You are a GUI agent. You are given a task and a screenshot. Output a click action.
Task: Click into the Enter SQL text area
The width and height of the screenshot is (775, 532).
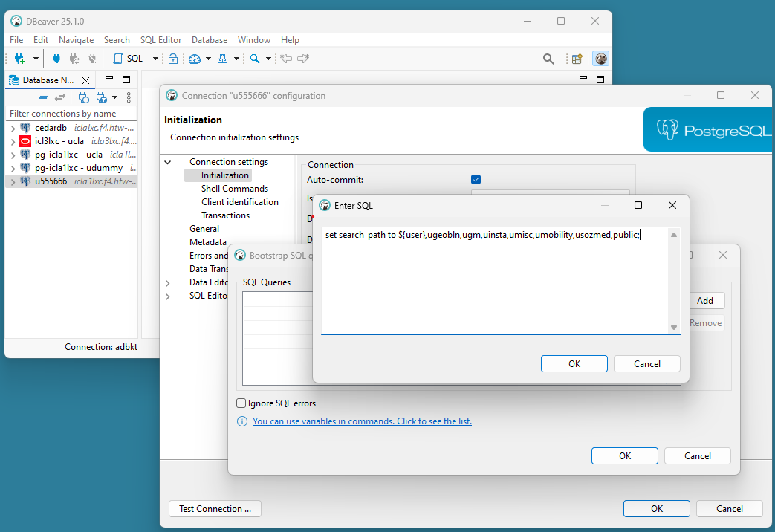coord(495,280)
